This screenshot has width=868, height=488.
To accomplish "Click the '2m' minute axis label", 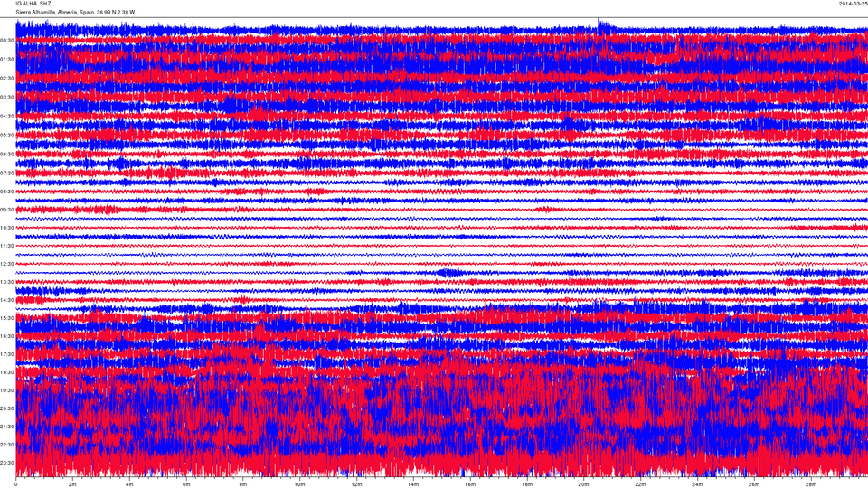I will click(72, 484).
